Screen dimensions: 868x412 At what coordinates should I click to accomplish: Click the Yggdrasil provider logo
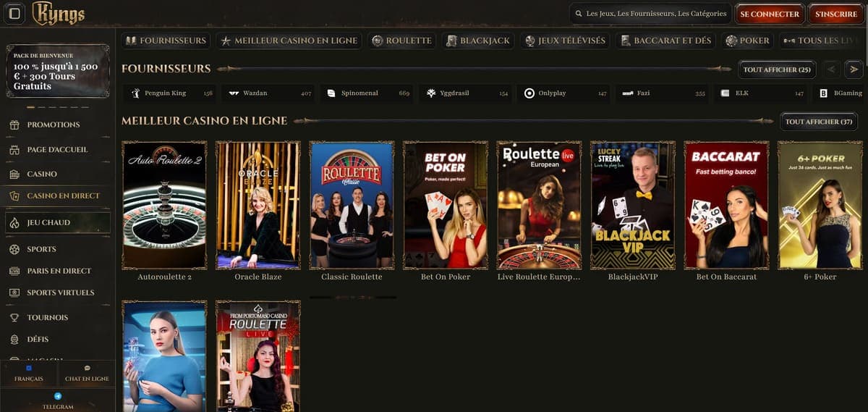[x=431, y=93]
